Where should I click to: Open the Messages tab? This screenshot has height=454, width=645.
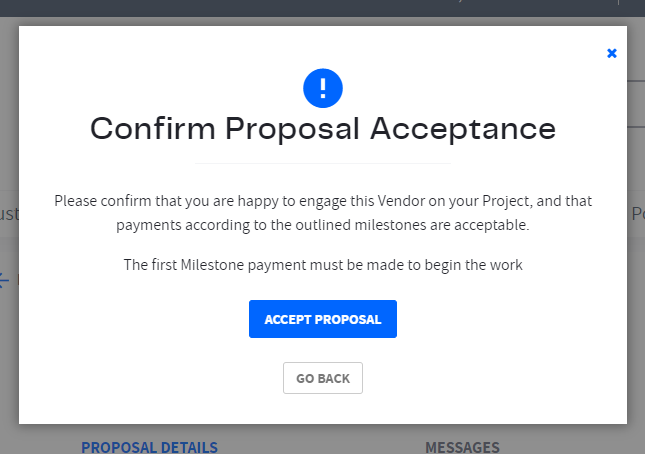(462, 447)
